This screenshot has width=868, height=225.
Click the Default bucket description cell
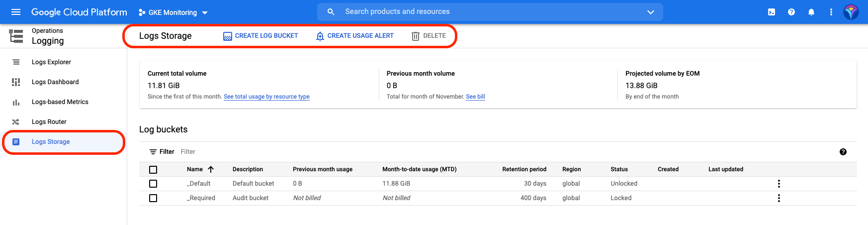coord(253,184)
